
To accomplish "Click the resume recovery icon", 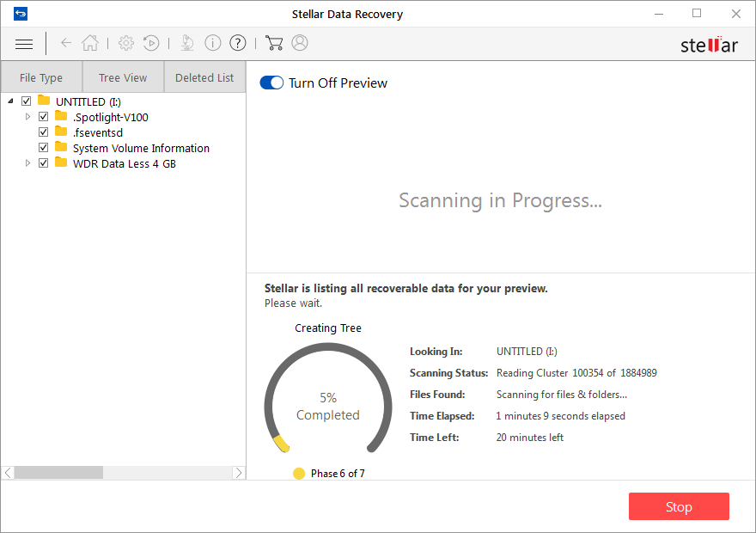I will [151, 43].
